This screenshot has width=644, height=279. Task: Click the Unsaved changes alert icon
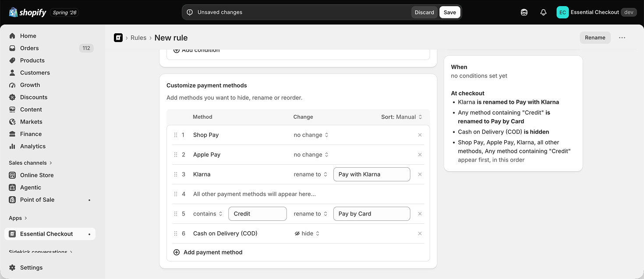(x=190, y=12)
